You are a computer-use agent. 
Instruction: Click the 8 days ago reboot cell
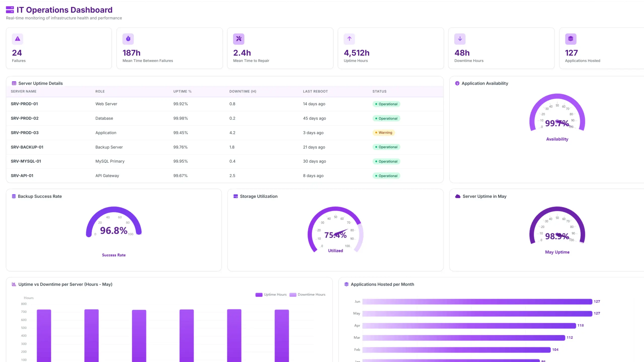point(313,176)
